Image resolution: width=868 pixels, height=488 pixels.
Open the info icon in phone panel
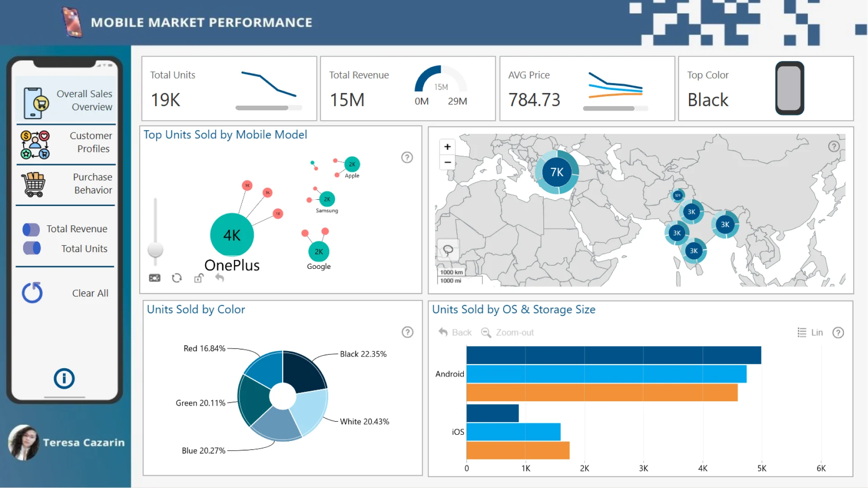[64, 379]
